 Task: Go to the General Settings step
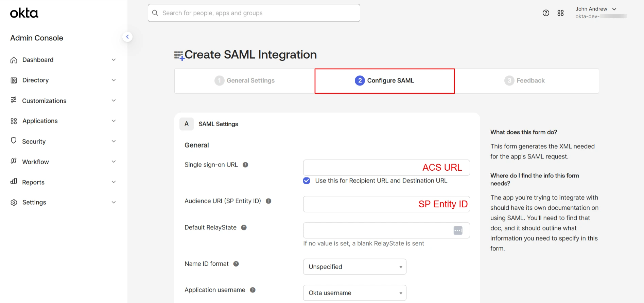[x=245, y=81]
